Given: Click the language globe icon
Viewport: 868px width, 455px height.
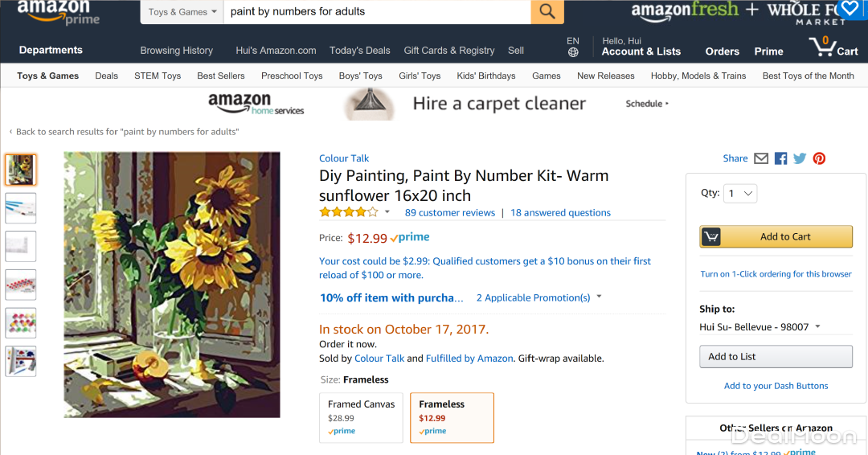Looking at the screenshot, I should [x=573, y=52].
